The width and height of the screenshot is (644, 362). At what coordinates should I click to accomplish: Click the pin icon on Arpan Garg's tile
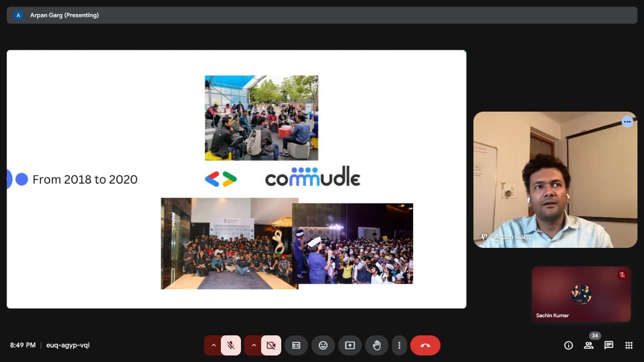pyautogui.click(x=484, y=237)
